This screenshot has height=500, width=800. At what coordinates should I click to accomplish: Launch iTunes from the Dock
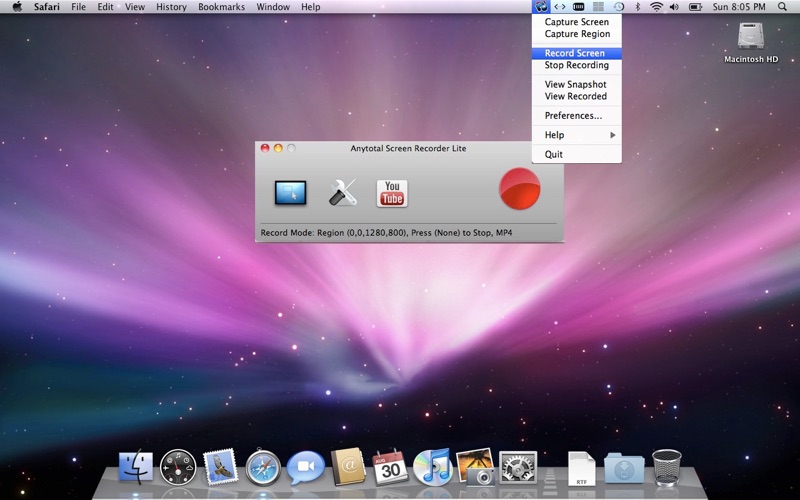point(432,467)
